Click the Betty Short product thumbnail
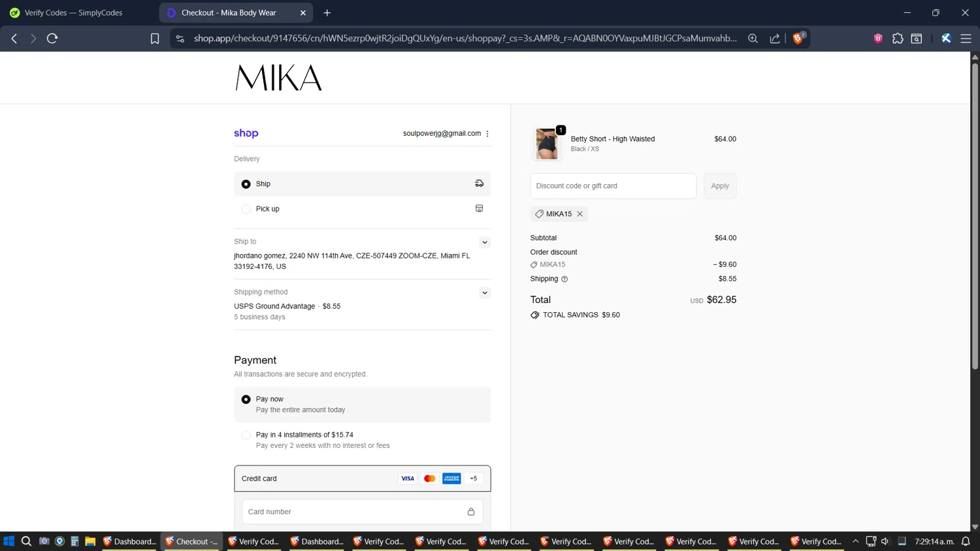980x551 pixels. pos(547,144)
